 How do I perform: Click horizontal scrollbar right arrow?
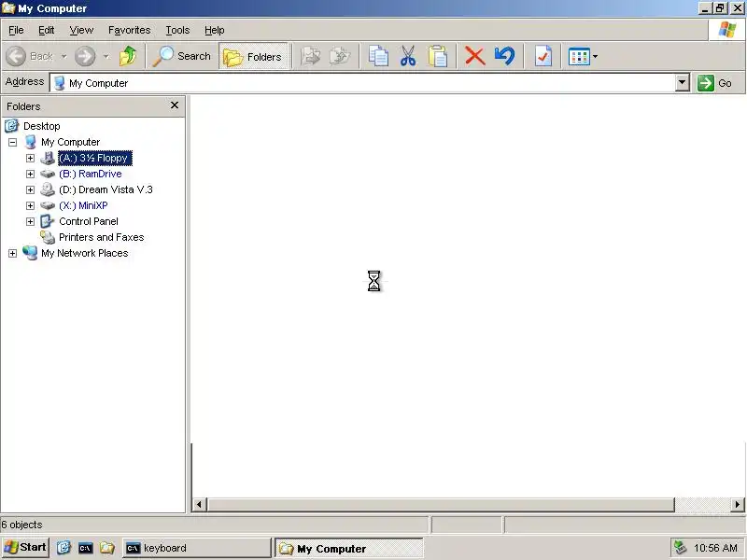738,504
